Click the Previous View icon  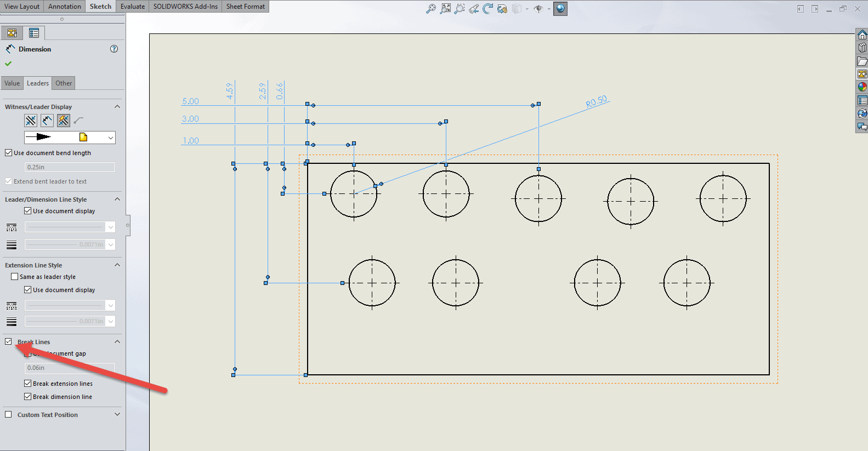(474, 8)
